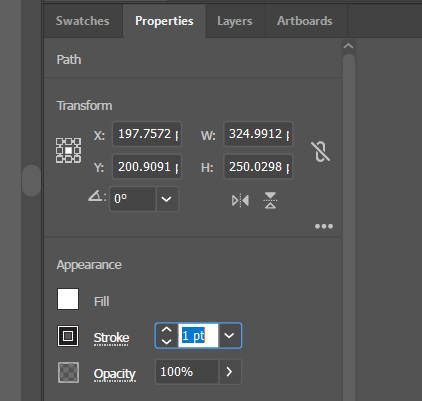Click the left document scrollbar handle
Viewport: 422px width, 401px height.
[x=31, y=180]
